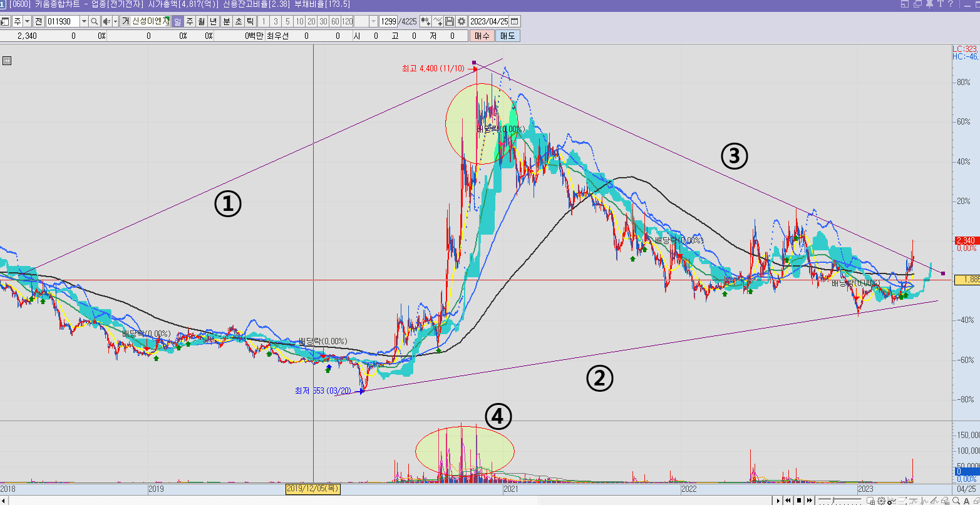Choose the 30 interval preset
The height and width of the screenshot is (505, 980).
tap(323, 21)
